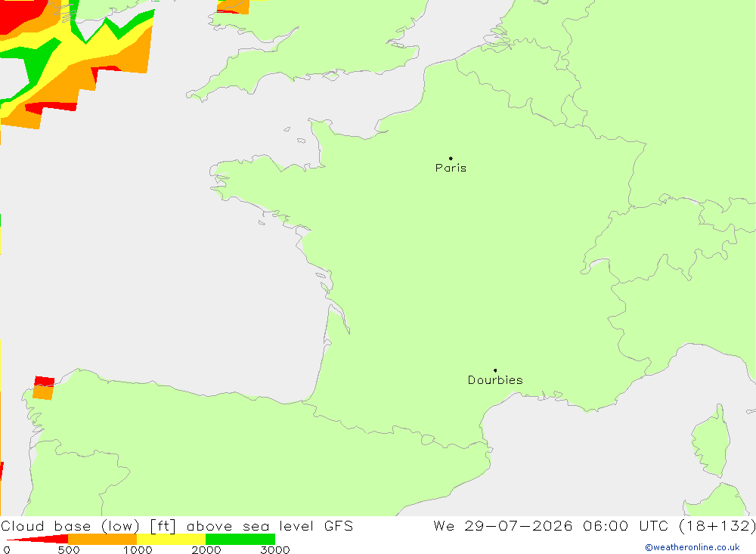Click the map title 'Cloud base (low)' text

[x=70, y=526]
